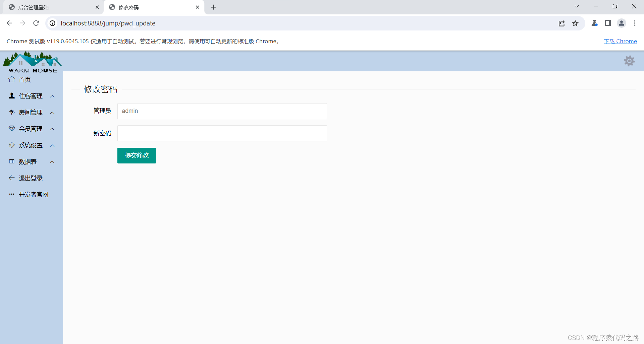Open the tab search dropdown arrow
This screenshot has height=344, width=644.
[577, 6]
